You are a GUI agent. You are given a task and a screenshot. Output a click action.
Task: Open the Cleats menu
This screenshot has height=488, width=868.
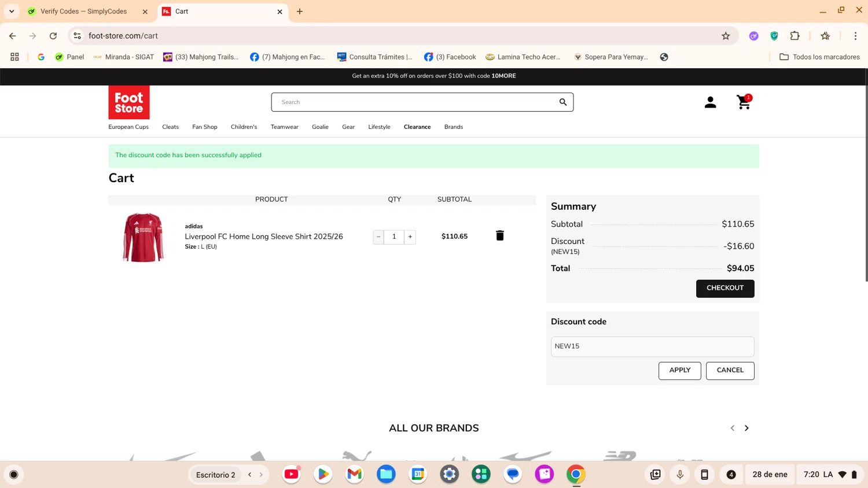(170, 127)
